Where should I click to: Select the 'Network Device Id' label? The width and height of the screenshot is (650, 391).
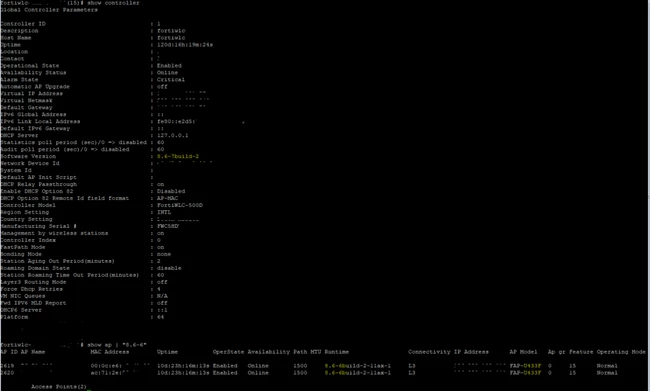(x=30, y=163)
